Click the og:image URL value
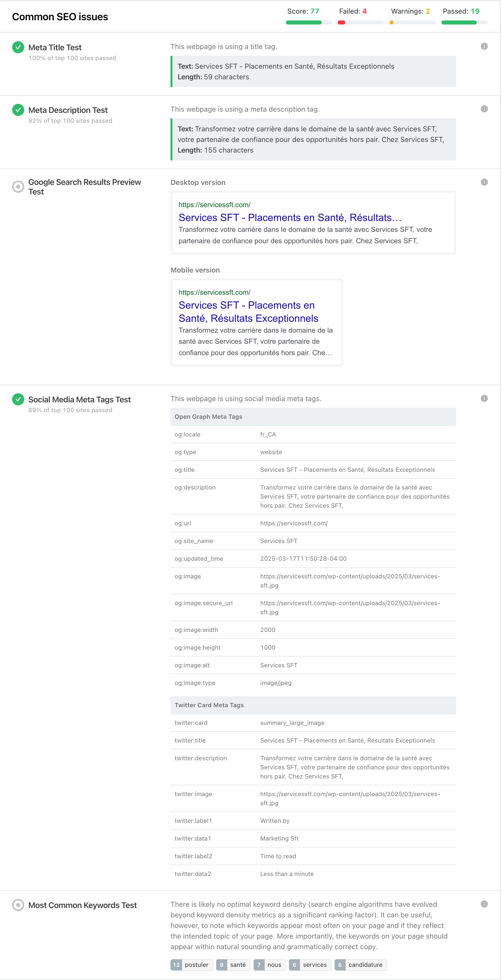 click(x=350, y=580)
